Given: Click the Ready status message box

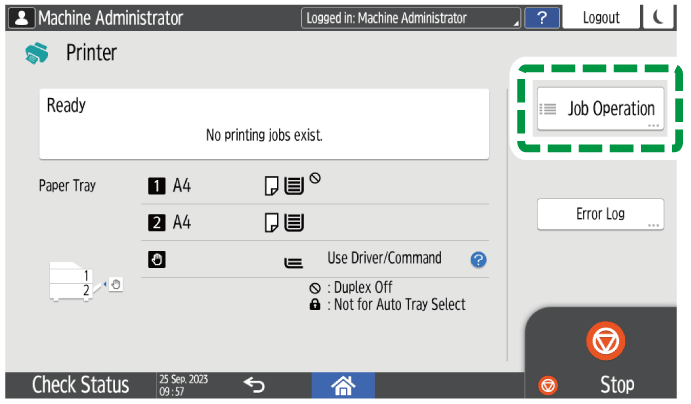Looking at the screenshot, I should [263, 123].
